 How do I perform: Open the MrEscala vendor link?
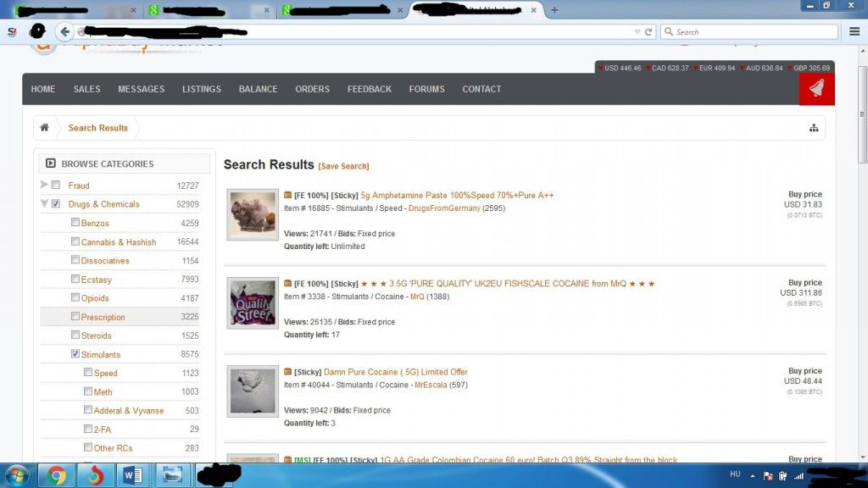click(x=431, y=385)
